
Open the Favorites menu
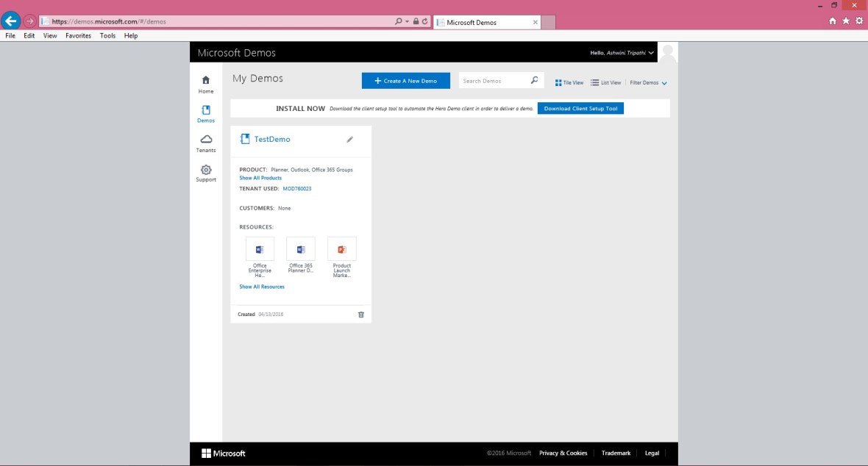pos(78,35)
